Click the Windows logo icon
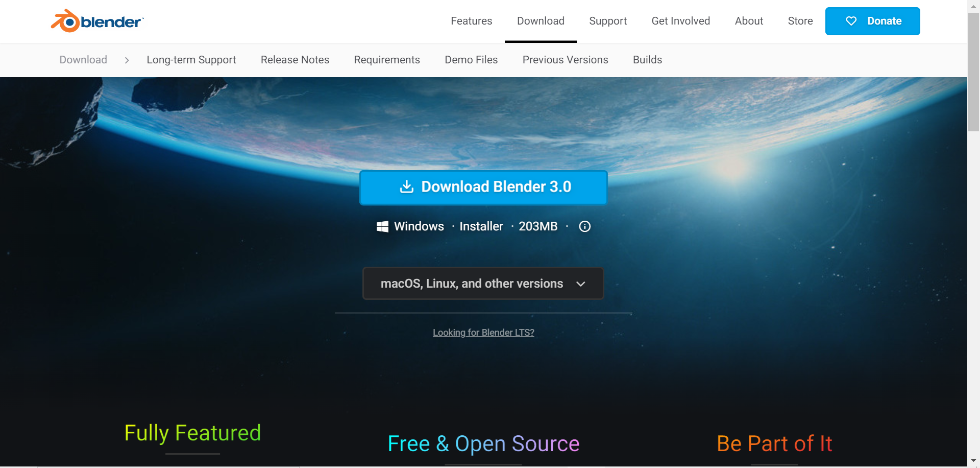The width and height of the screenshot is (980, 468). click(382, 226)
